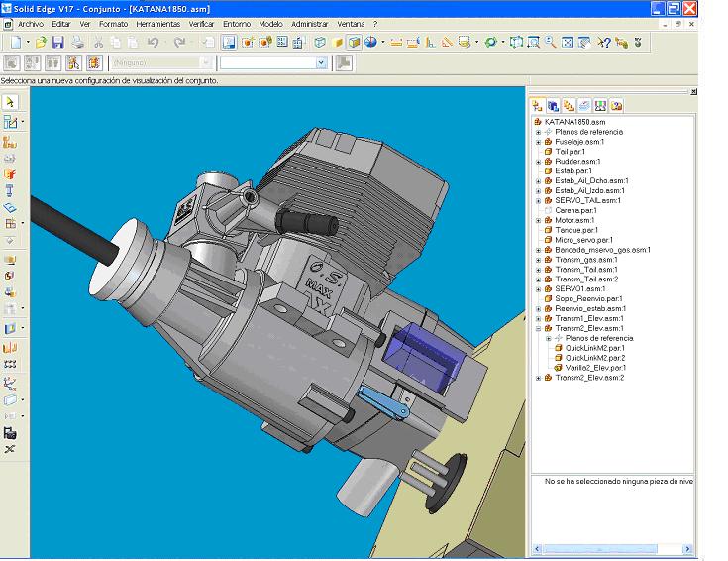Expand the Fuselaje.asm:1 tree node

click(x=538, y=142)
